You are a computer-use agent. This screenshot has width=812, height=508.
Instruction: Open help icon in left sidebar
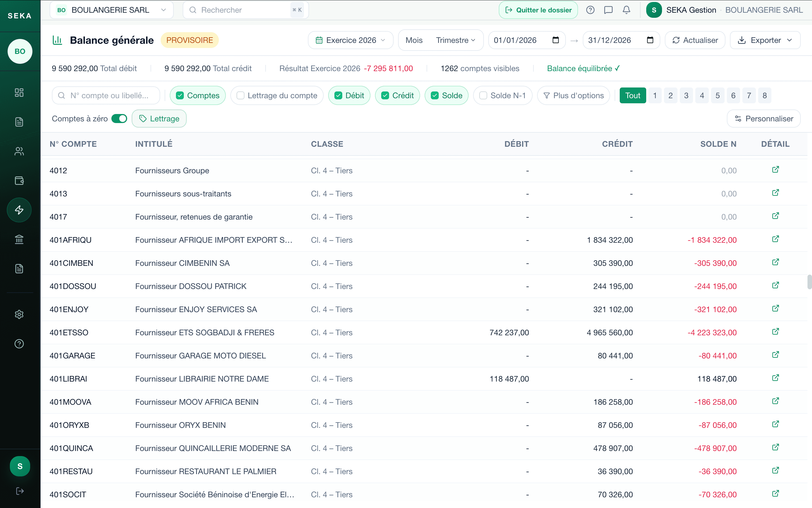pos(19,344)
